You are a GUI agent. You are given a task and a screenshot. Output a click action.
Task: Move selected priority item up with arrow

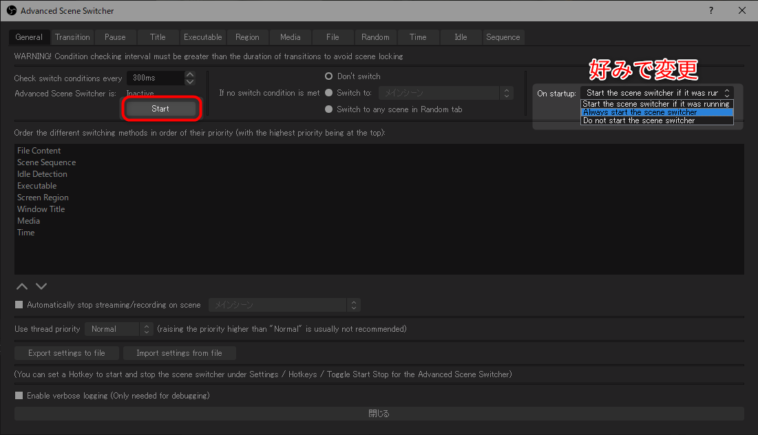coord(22,287)
